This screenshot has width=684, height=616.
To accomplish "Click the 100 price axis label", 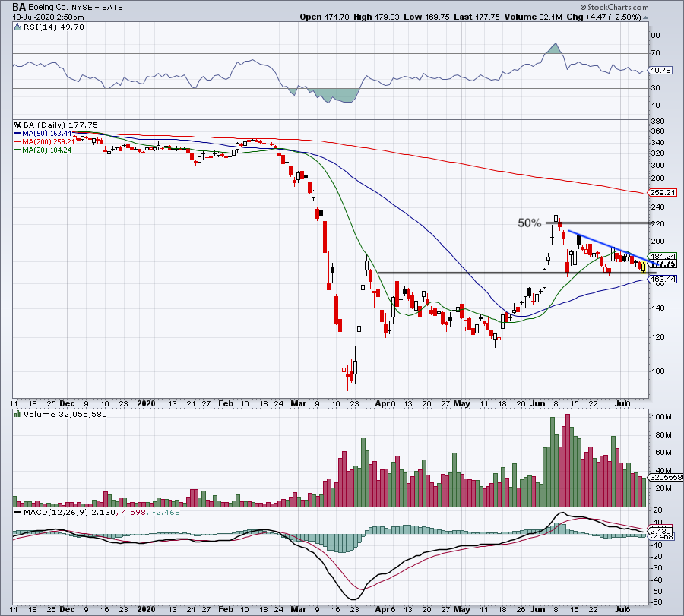I will pyautogui.click(x=658, y=371).
